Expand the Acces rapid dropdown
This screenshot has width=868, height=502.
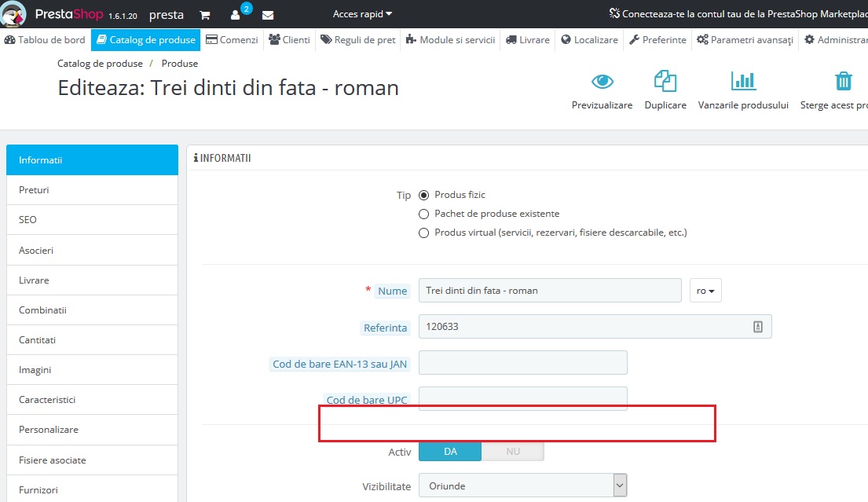click(362, 14)
